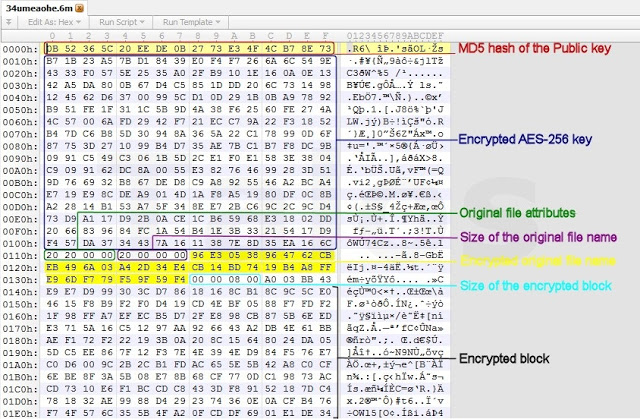
Task: Select the 0010h row offset label
Action: coord(19,60)
